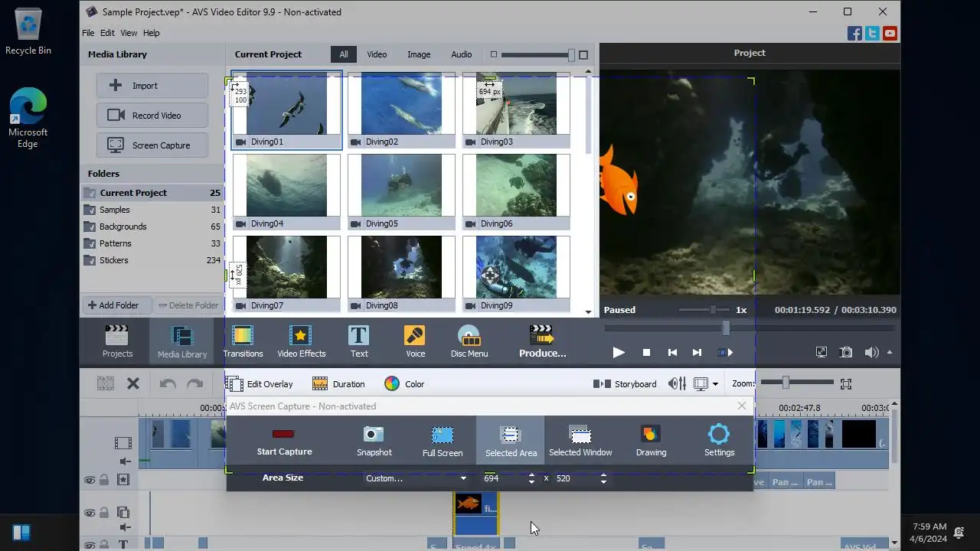Delete the selected timeline item
Viewport: 980px width, 551px height.
coord(133,384)
